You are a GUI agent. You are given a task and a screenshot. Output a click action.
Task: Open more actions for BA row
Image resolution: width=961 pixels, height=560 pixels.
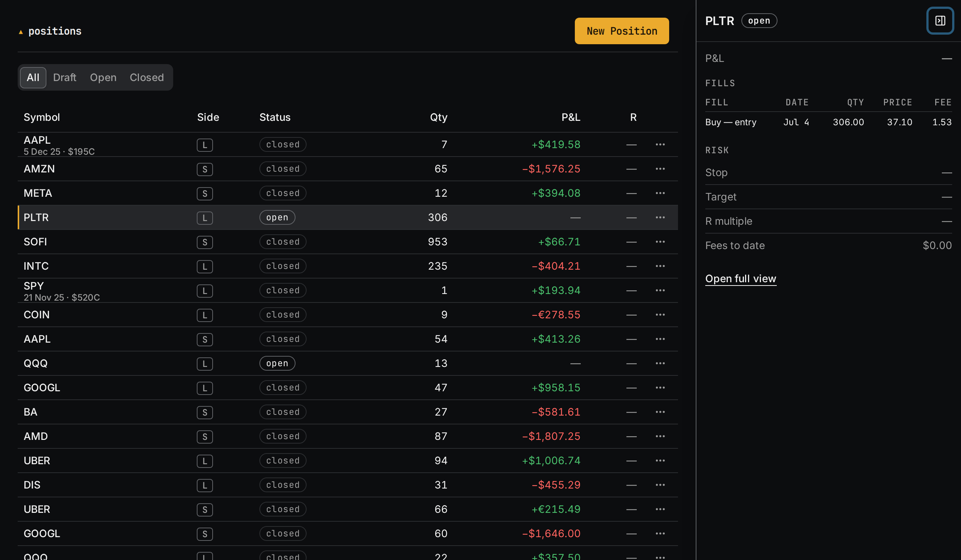[660, 412]
